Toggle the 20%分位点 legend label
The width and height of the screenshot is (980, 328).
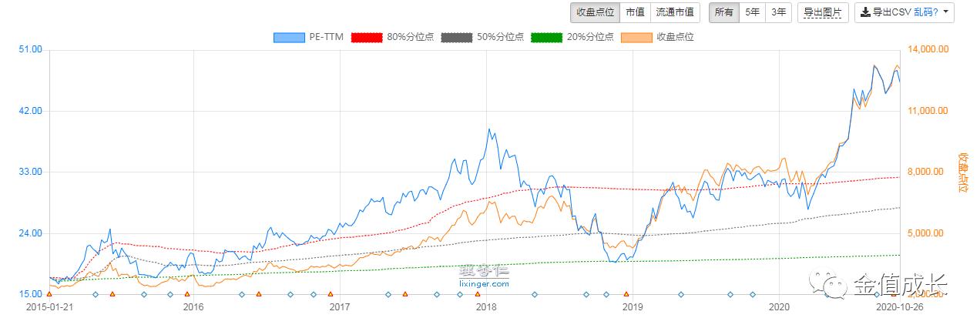(x=591, y=37)
